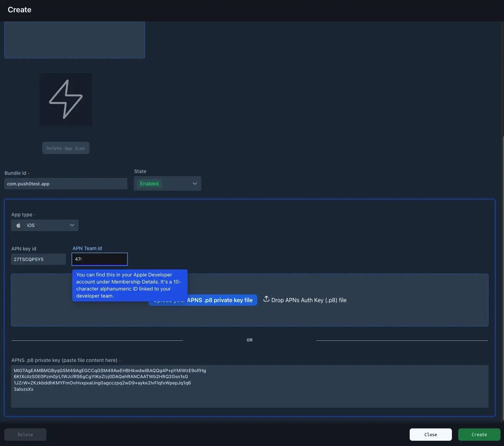Click the Apple logo icon in App type
The image size is (504, 446).
(19, 225)
